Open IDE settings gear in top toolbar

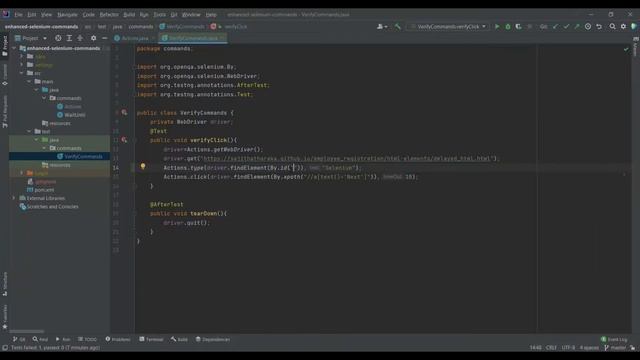pyautogui.click(x=623, y=27)
